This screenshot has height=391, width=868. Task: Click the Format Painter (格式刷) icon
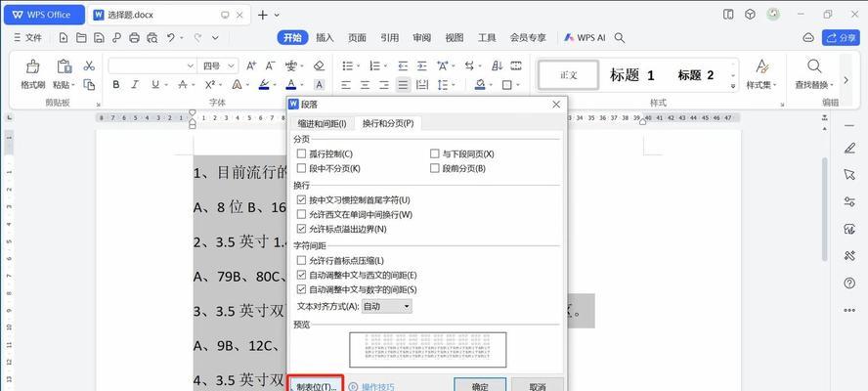pos(32,66)
